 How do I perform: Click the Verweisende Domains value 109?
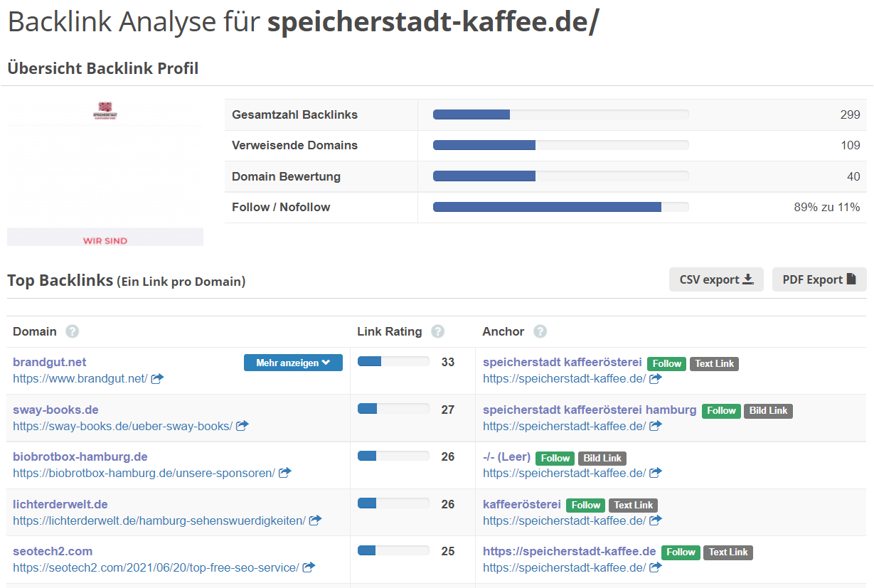851,145
